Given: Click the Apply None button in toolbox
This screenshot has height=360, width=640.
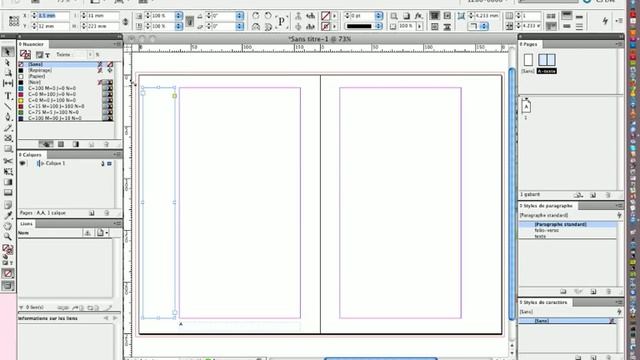Looking at the screenshot, I should 8,273.
